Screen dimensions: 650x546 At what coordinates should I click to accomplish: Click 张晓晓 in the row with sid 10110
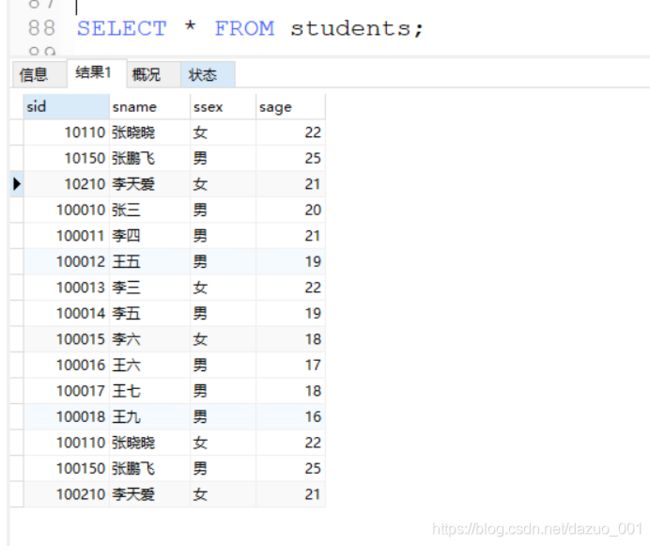(133, 132)
